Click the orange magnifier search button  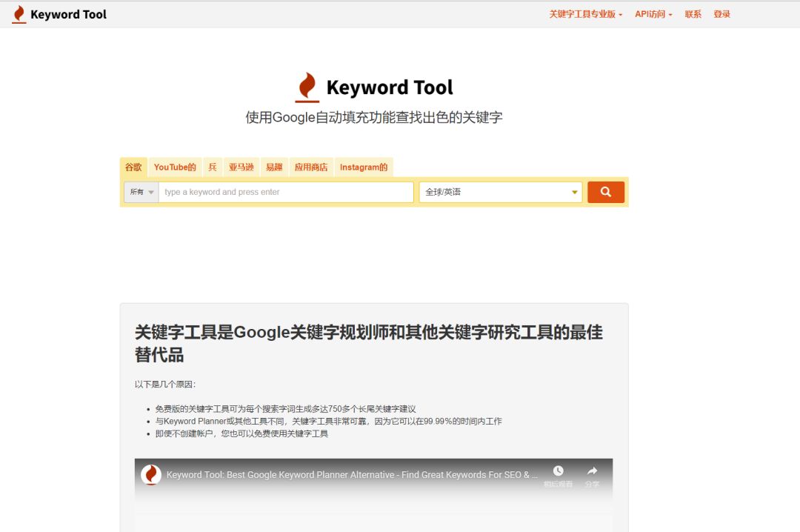click(x=606, y=192)
